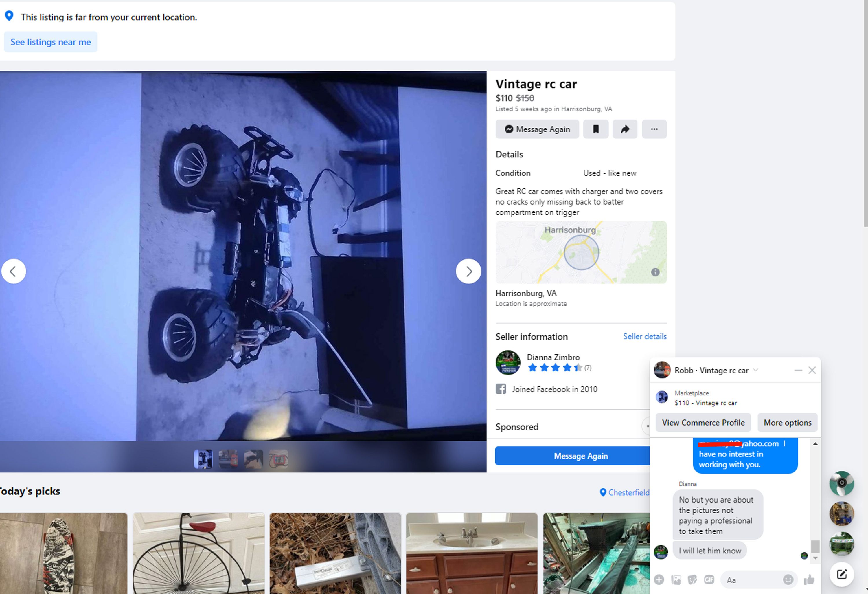Image resolution: width=868 pixels, height=594 pixels.
Task: Click See listings near me
Action: [x=50, y=42]
